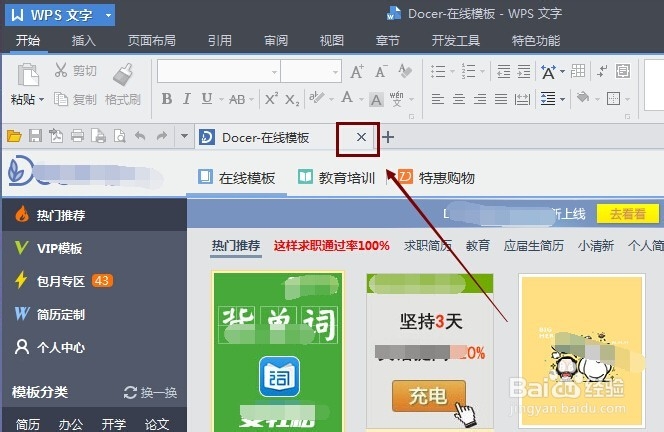Click the print icon
Screen dimensions: 664x432
(77, 136)
